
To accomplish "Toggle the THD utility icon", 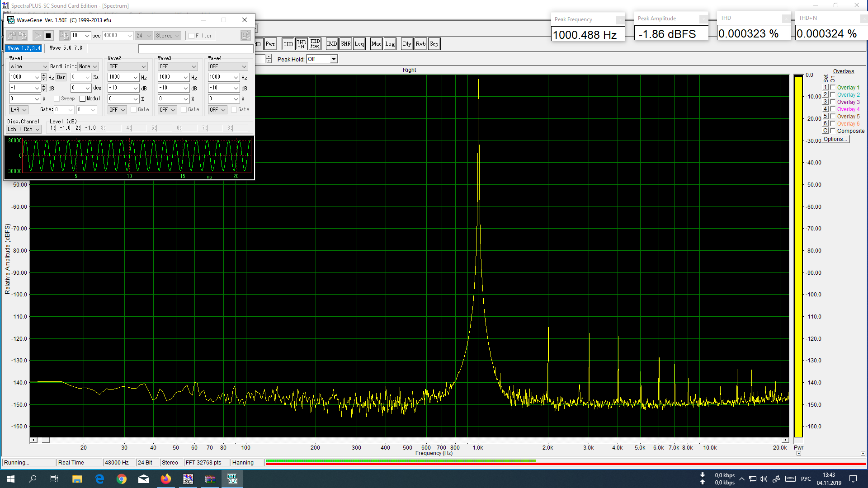I will point(288,44).
